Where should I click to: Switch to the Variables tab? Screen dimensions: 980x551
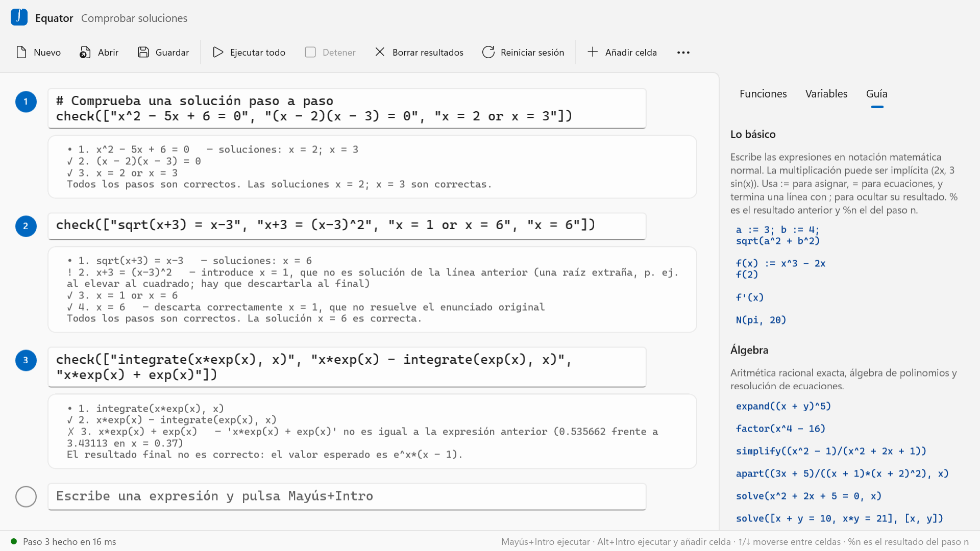[x=826, y=94]
